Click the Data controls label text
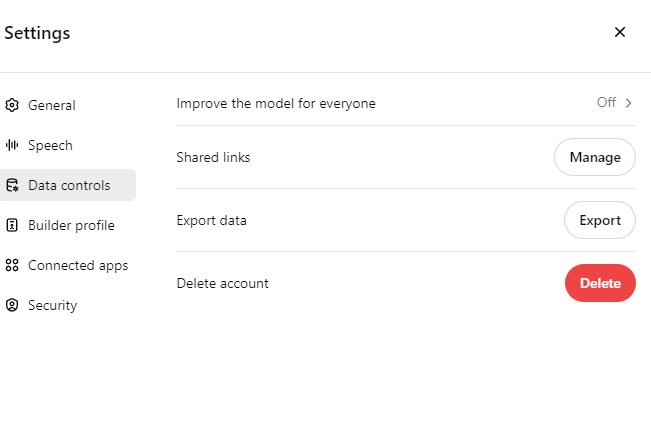The width and height of the screenshot is (651, 439). (69, 185)
